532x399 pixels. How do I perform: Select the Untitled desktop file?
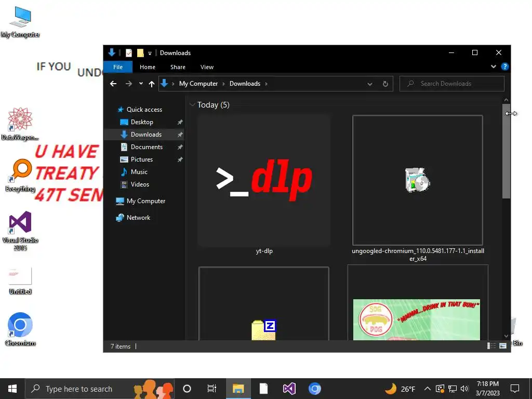(20, 281)
